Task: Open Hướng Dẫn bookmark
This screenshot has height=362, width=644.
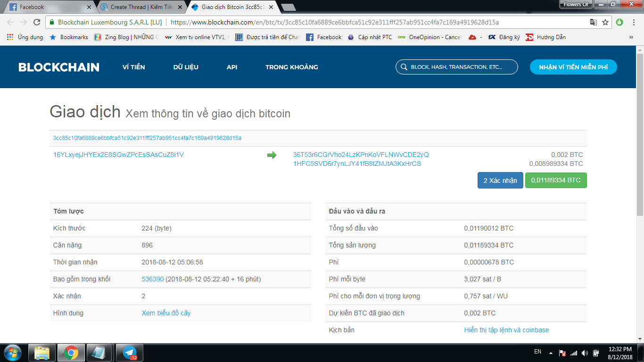Action: [x=546, y=37]
